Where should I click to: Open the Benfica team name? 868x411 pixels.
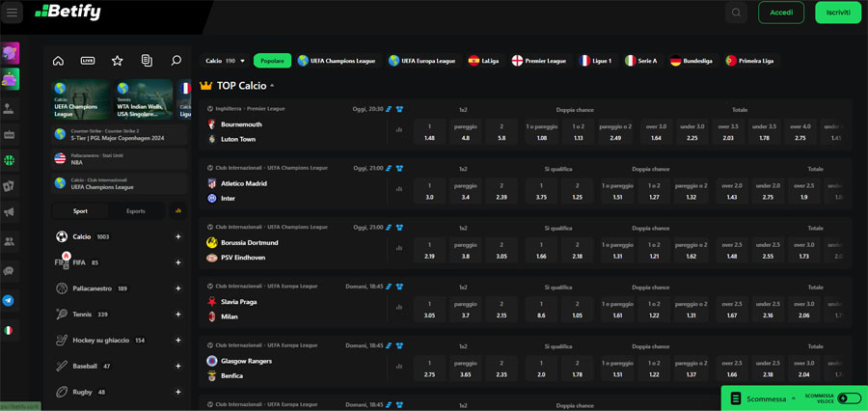tap(231, 375)
